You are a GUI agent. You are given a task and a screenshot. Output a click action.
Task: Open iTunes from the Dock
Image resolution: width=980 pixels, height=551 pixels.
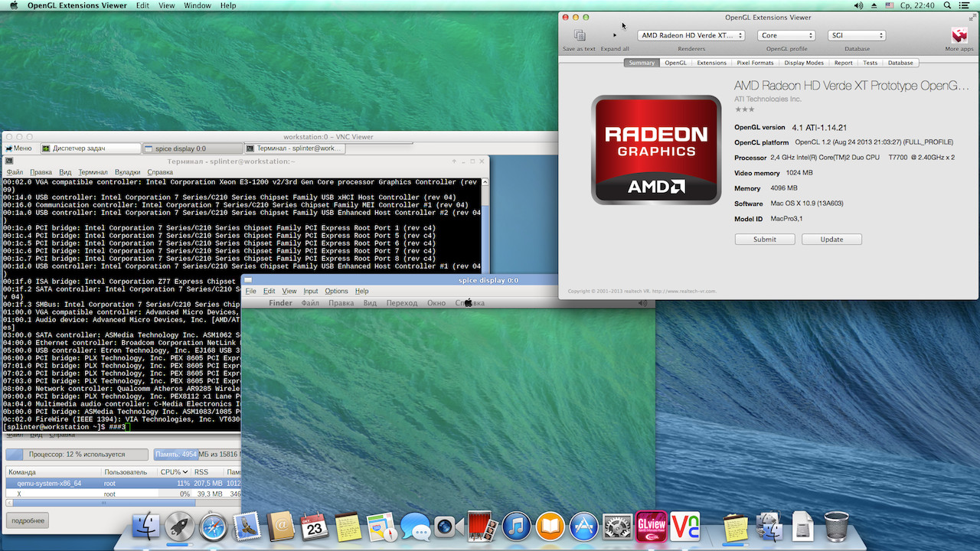517,527
